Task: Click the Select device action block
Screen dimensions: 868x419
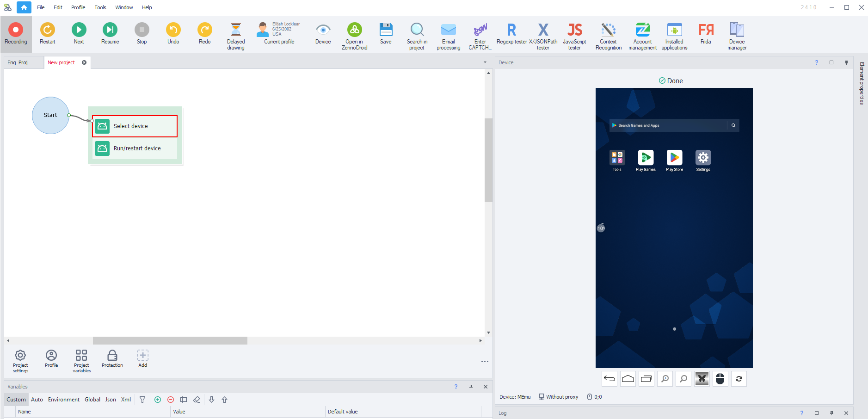Action: click(x=135, y=126)
